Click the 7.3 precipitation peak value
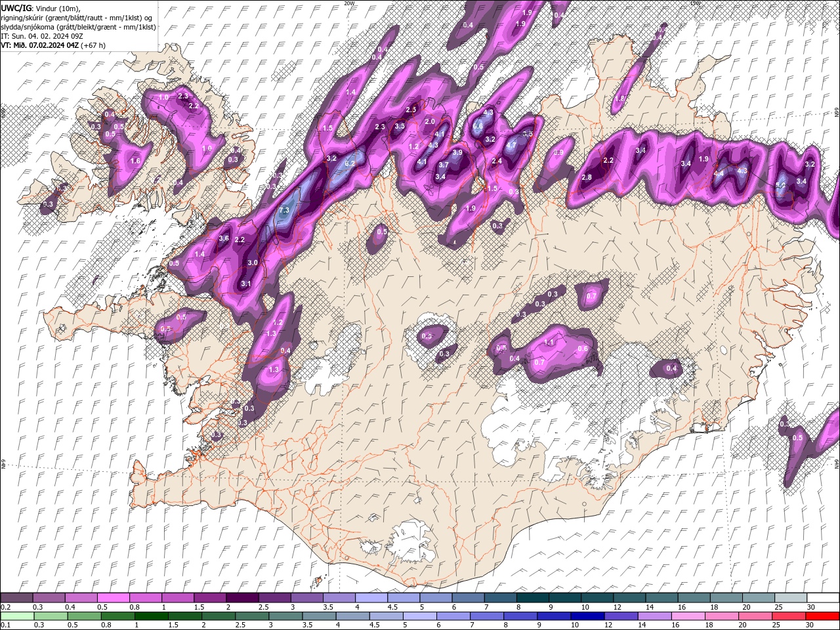Viewport: 840px width, 630px height. (284, 210)
